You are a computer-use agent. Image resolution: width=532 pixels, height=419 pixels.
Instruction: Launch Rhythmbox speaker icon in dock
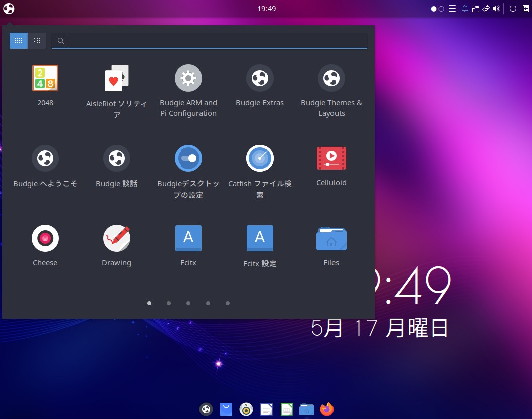[246, 409]
